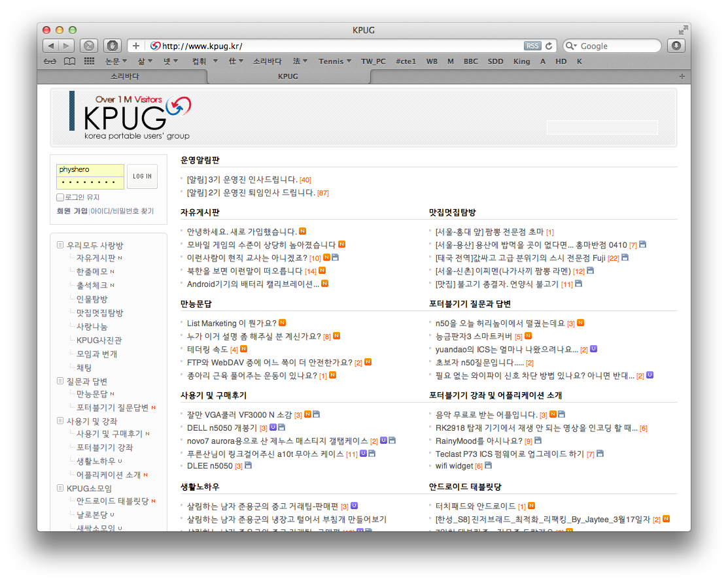Open a new tab with the plus
This screenshot has width=728, height=583.
(682, 76)
